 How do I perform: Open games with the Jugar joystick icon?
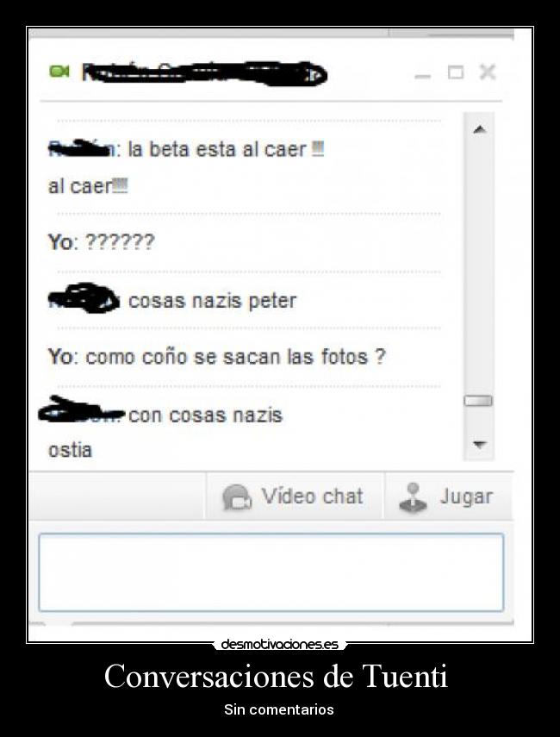coord(413,497)
